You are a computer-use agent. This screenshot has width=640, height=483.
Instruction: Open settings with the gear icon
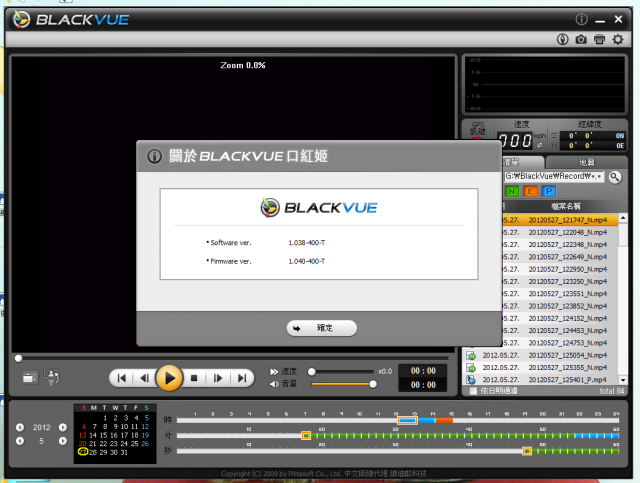[618, 39]
